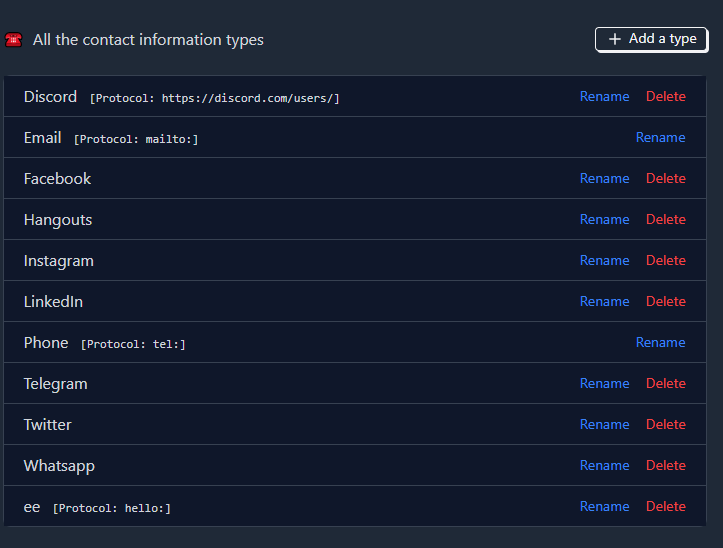Rename the Telegram contact type

point(604,383)
